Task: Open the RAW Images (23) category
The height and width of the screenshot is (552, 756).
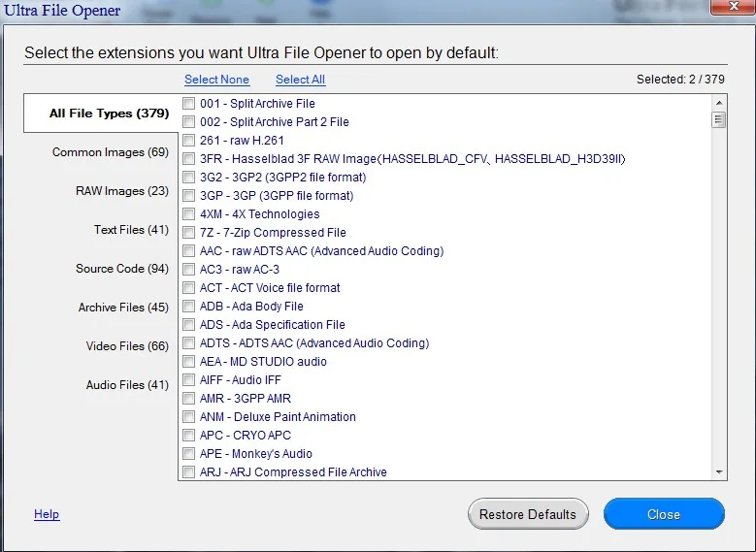Action: point(122,191)
